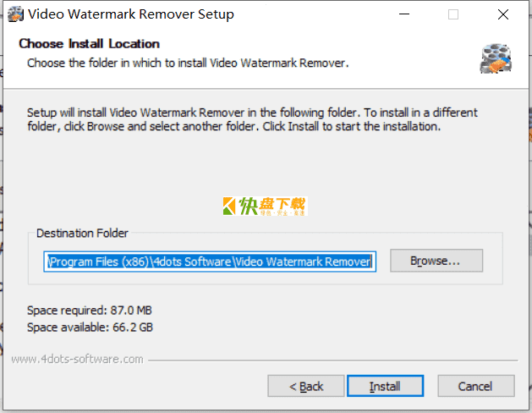Open the Browse folder dialog

pos(436,261)
